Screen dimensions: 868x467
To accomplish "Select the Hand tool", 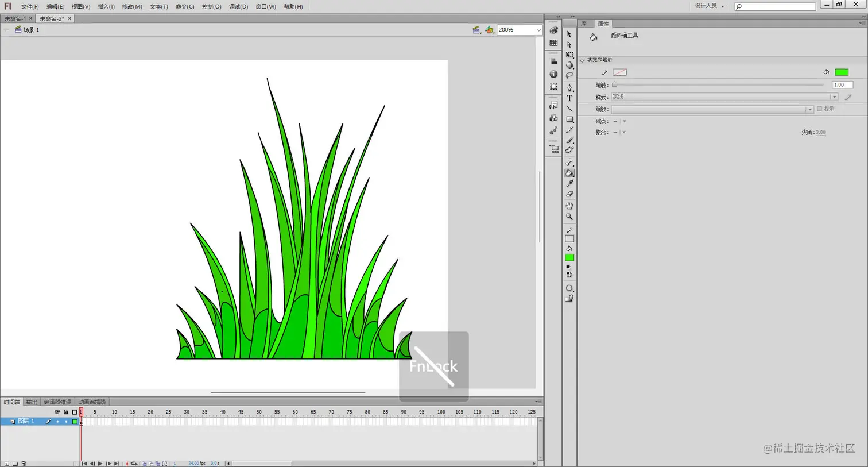I will tap(569, 206).
